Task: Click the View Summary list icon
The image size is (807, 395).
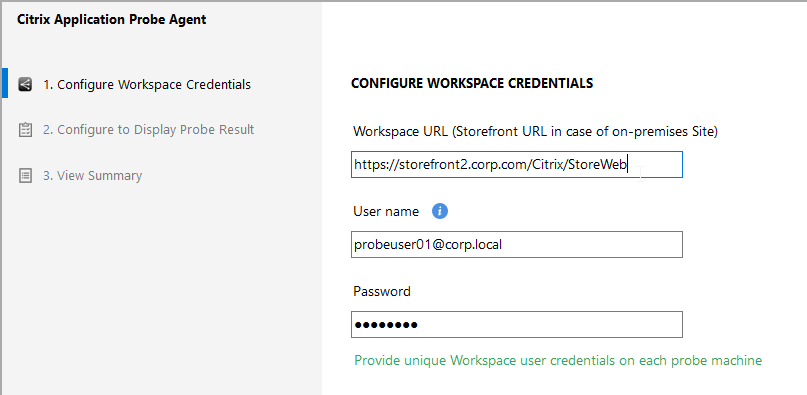Action: (x=25, y=176)
